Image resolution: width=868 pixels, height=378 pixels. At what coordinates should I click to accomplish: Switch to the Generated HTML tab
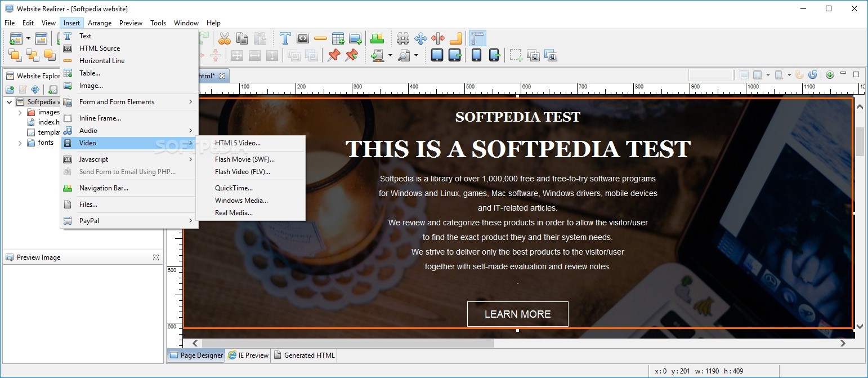click(305, 355)
